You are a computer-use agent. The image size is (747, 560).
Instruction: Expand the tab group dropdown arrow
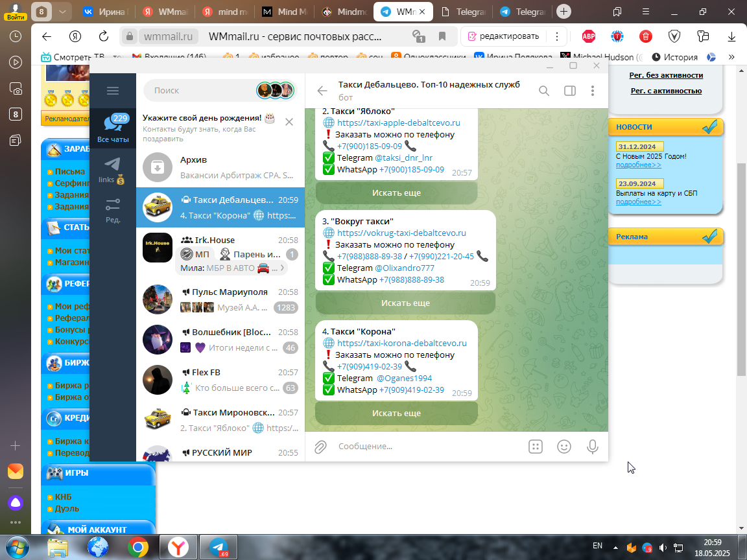[x=62, y=12]
